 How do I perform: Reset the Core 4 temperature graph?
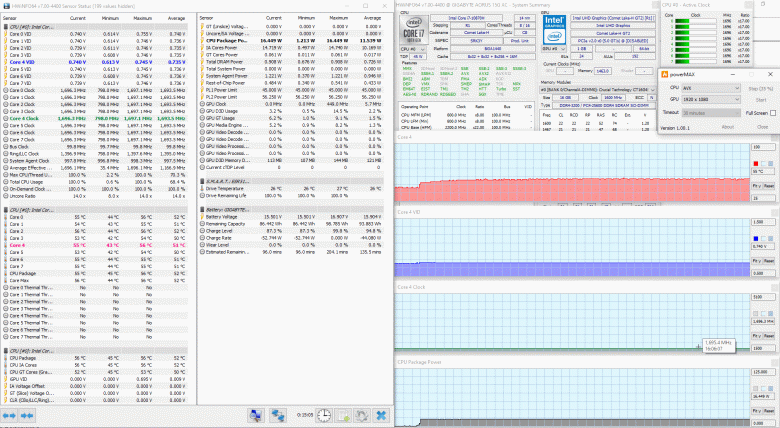pos(768,185)
